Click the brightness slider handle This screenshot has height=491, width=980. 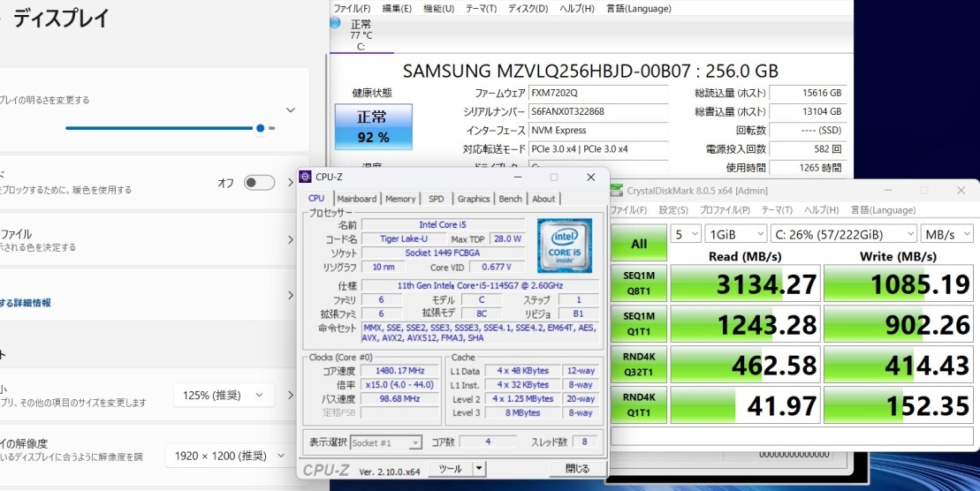click(x=260, y=128)
